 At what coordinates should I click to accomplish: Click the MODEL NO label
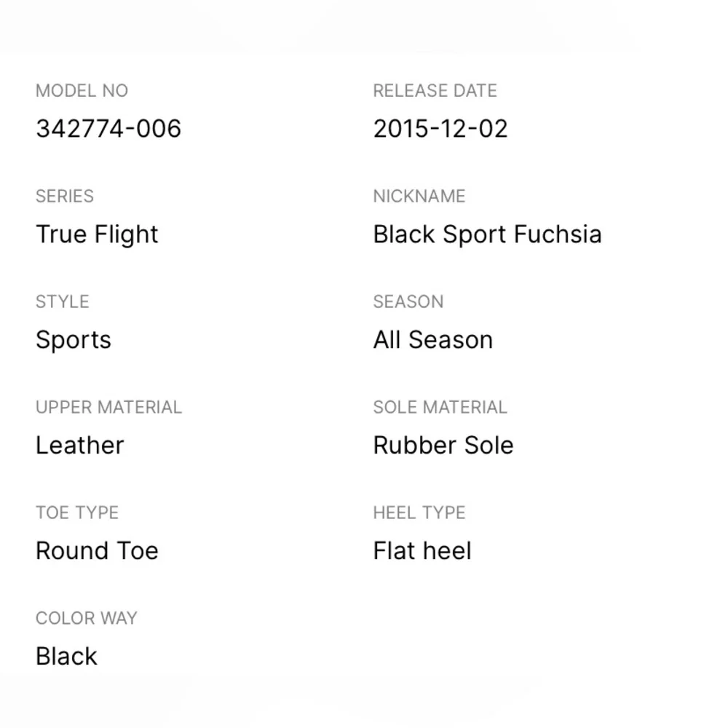(82, 91)
